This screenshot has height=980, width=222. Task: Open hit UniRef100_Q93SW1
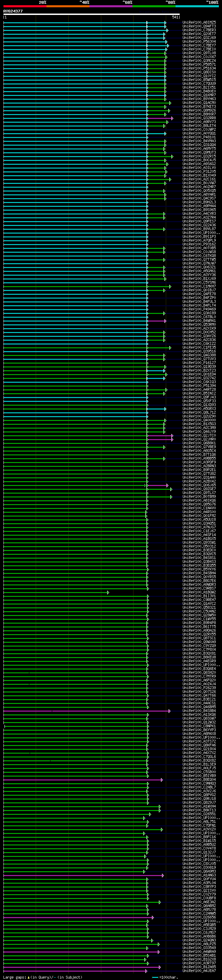pyautogui.click(x=199, y=543)
